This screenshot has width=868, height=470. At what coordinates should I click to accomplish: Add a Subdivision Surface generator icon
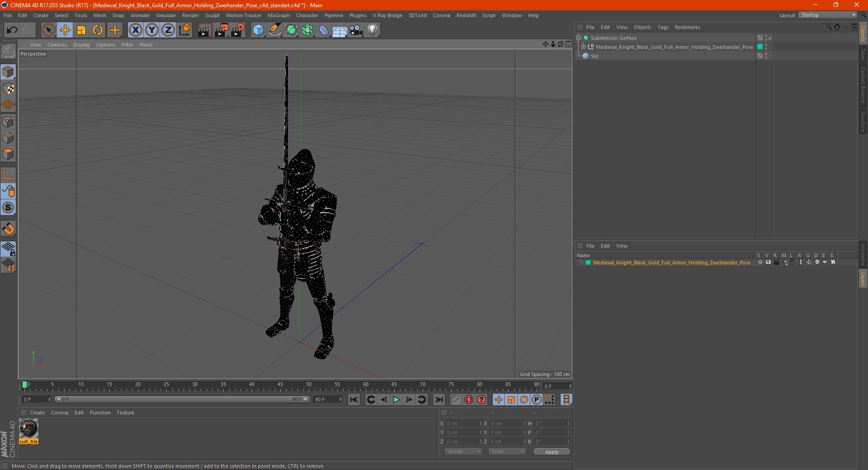pyautogui.click(x=291, y=30)
